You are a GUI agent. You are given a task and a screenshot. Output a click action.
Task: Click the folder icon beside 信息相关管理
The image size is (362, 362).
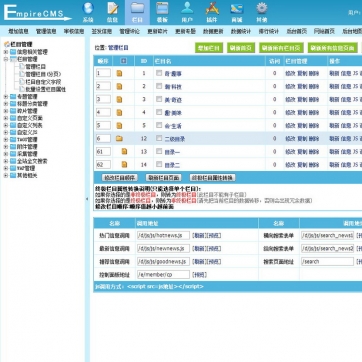click(13, 52)
